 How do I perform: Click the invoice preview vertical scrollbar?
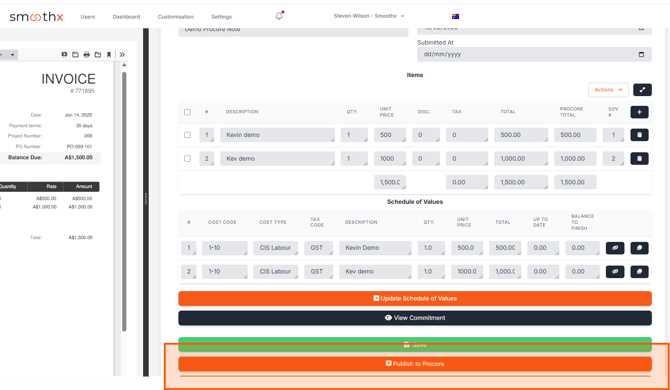124,201
